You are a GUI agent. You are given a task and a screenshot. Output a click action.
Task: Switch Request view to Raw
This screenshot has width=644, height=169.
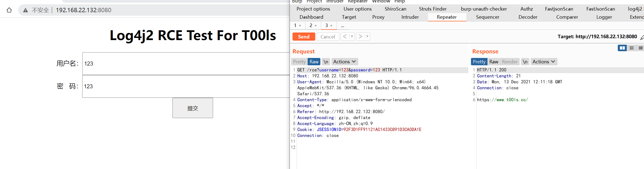click(x=314, y=62)
